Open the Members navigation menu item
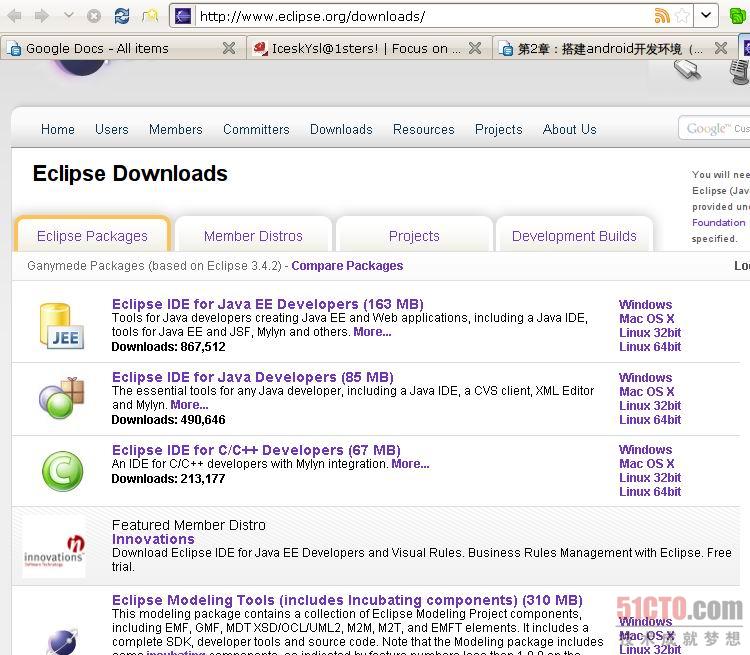The height and width of the screenshot is (655, 750). tap(176, 129)
